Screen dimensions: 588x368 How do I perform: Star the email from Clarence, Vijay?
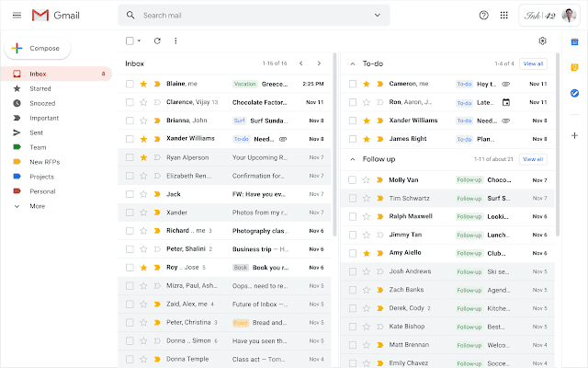(143, 102)
